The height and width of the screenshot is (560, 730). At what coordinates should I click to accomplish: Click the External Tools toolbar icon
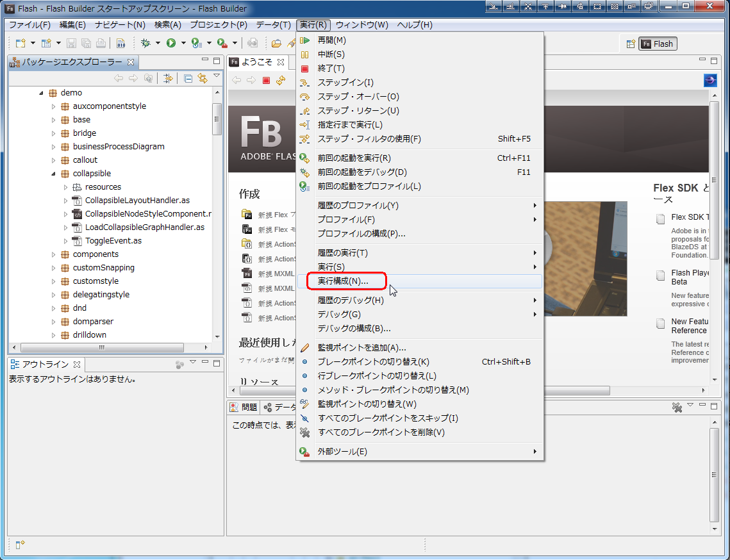click(222, 44)
